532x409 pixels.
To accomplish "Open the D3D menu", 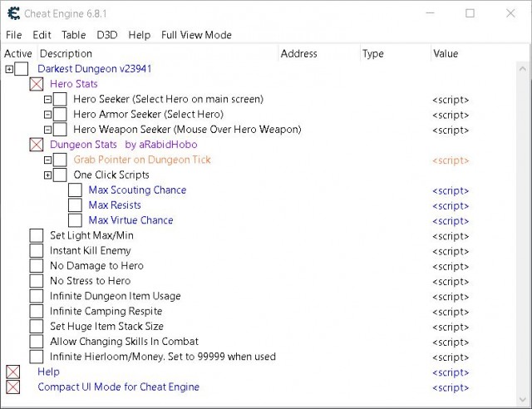I will coord(107,35).
